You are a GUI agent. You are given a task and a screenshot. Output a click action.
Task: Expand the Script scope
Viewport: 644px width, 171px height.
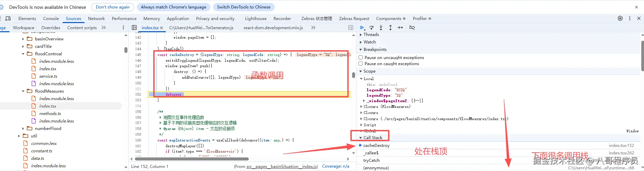(x=362, y=125)
